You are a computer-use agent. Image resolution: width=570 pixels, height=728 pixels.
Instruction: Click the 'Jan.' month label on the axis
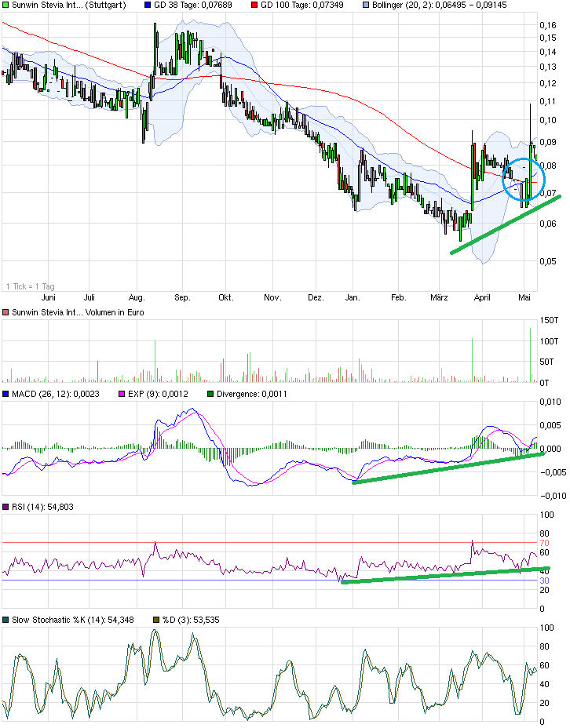[x=353, y=297]
